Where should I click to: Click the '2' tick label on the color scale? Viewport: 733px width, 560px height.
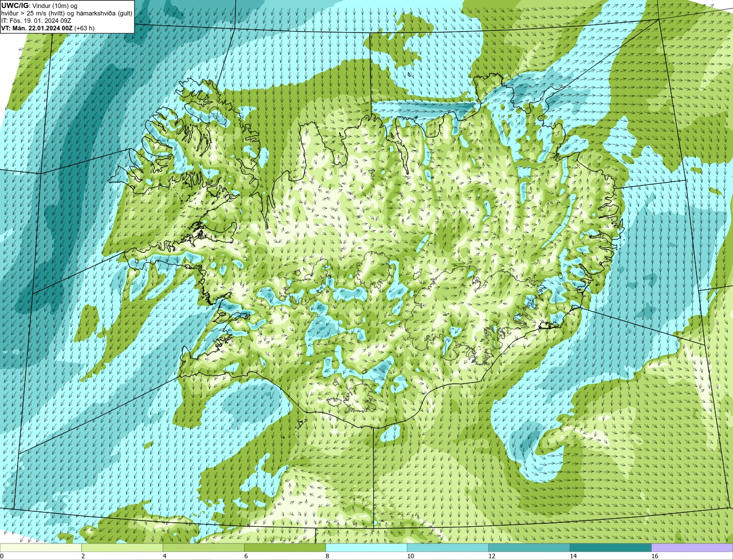[83, 556]
